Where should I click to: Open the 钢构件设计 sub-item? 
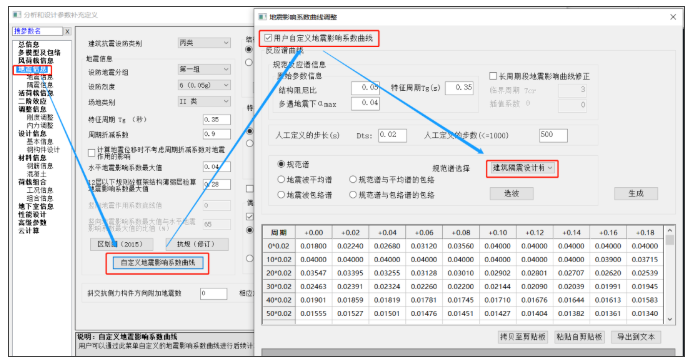43,150
